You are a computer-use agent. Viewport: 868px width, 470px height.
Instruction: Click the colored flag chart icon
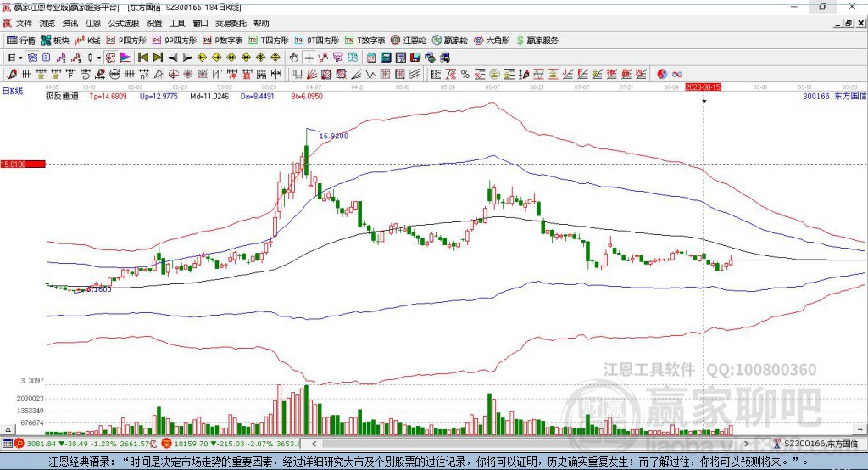pyautogui.click(x=125, y=58)
